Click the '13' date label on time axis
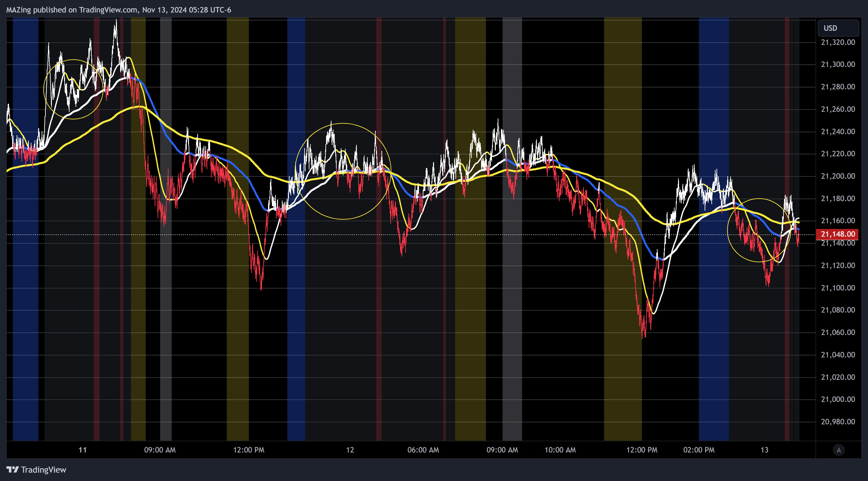 (x=765, y=450)
